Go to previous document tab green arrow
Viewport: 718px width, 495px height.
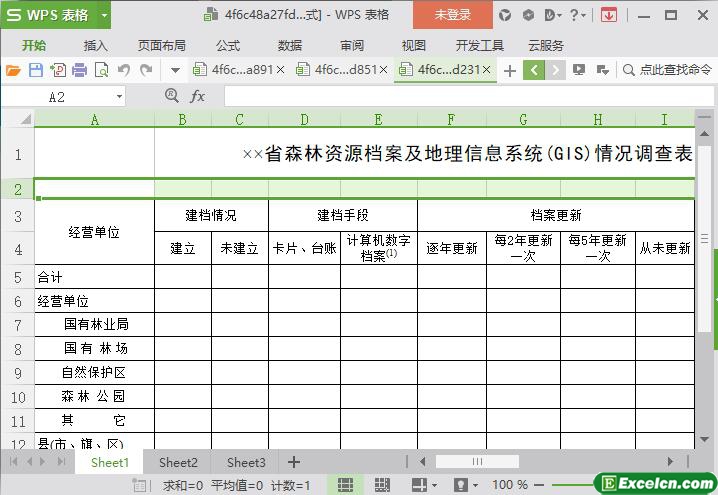click(x=533, y=70)
